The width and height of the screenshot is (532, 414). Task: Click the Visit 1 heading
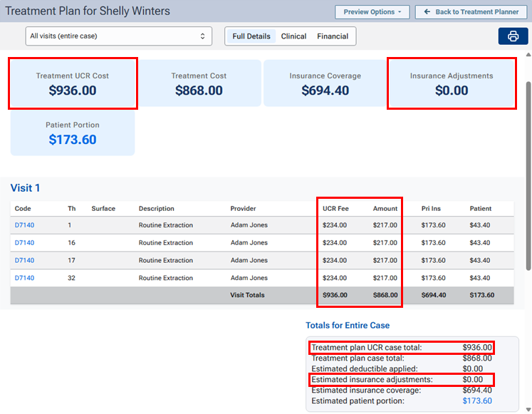point(26,188)
